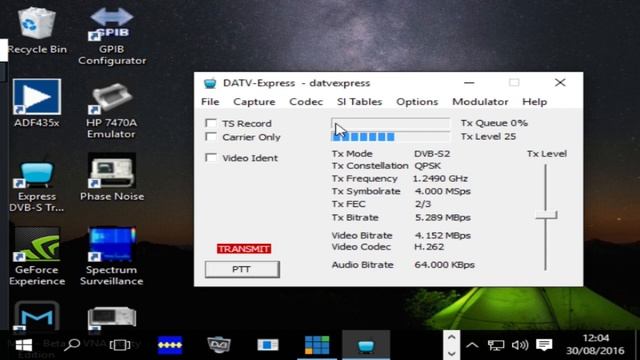640x360 pixels.
Task: Click the Tx Level vertical slider handle
Action: (x=546, y=215)
